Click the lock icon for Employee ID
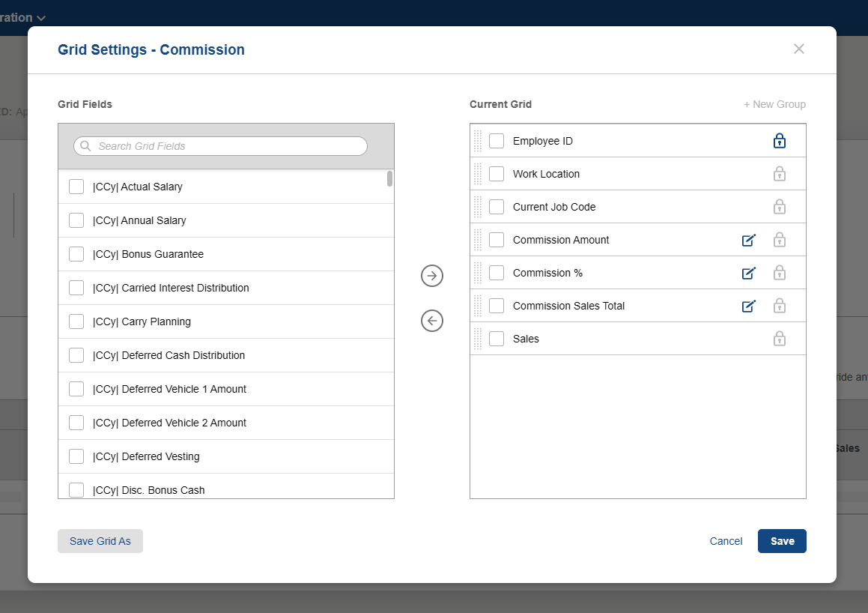Viewport: 868px width, 613px height. 779,141
